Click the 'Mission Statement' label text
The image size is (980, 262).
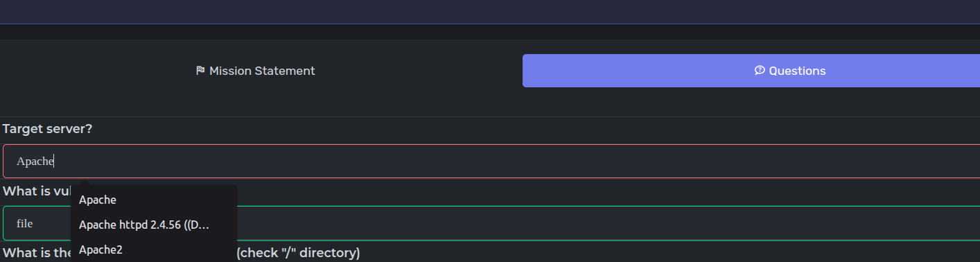point(262,71)
